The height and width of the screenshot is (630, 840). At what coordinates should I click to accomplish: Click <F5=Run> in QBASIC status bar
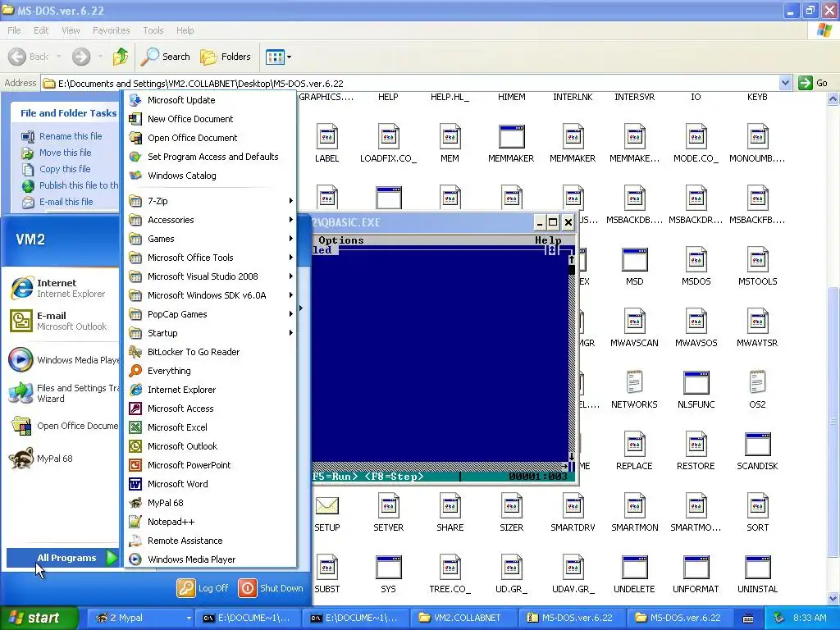[x=336, y=476]
